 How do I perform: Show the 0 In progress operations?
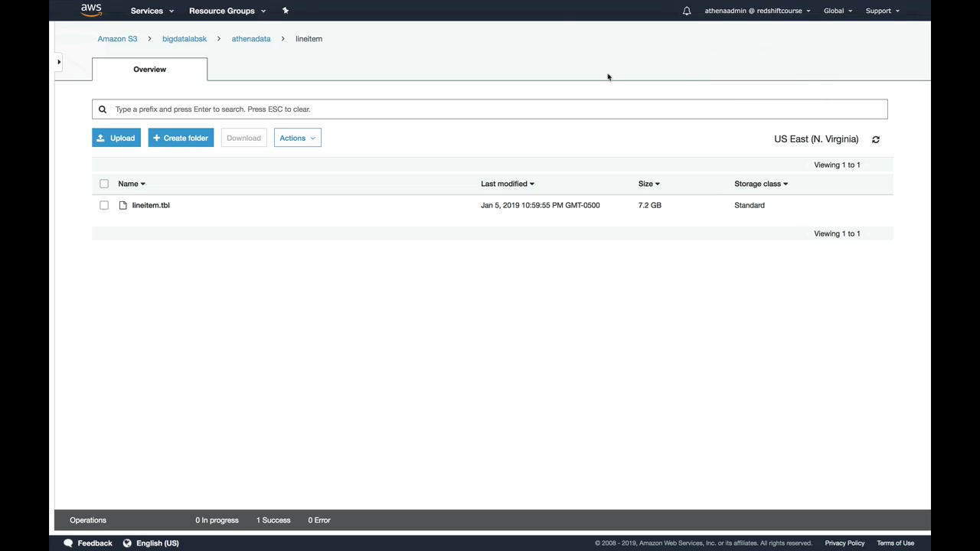tap(217, 520)
